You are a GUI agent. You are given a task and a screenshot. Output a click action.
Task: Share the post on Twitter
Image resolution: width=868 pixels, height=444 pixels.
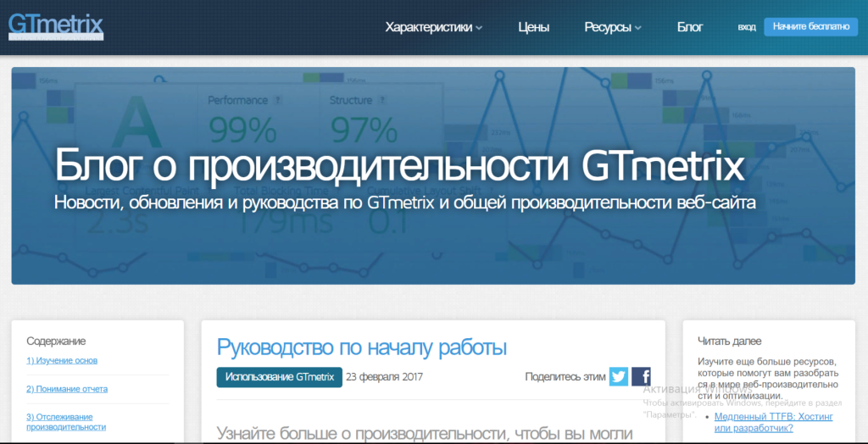click(619, 377)
